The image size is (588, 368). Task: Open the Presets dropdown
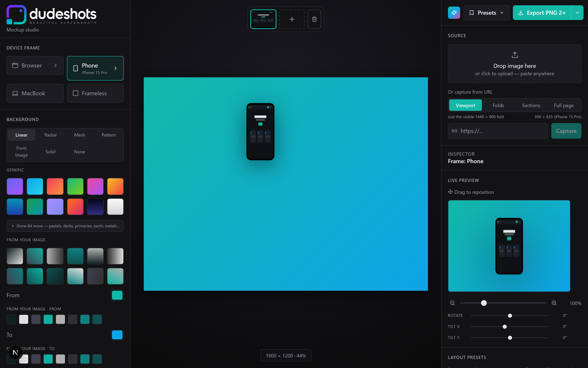pyautogui.click(x=486, y=13)
